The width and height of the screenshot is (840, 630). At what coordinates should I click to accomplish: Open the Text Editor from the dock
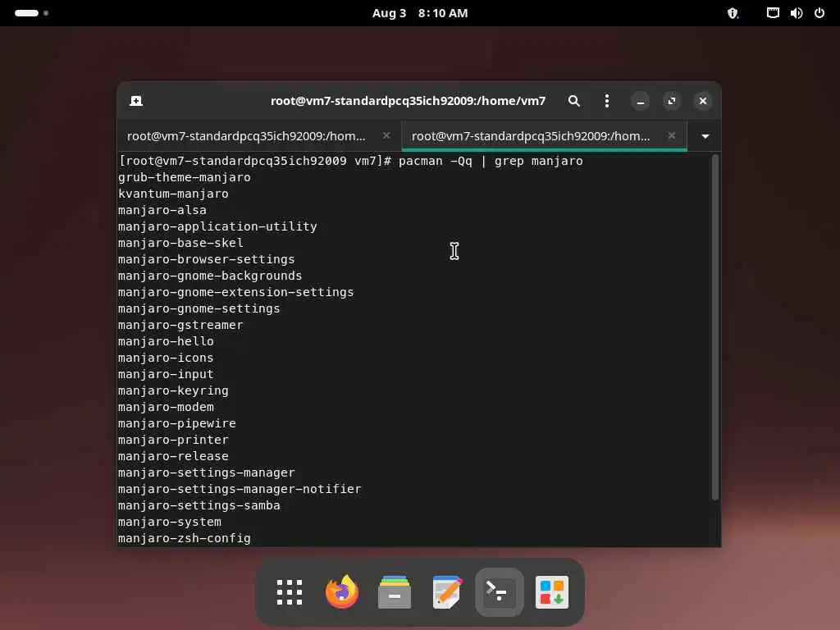coord(447,592)
